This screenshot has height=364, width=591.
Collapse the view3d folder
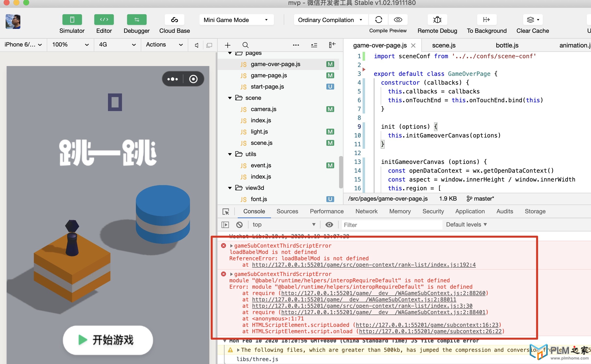pyautogui.click(x=230, y=188)
